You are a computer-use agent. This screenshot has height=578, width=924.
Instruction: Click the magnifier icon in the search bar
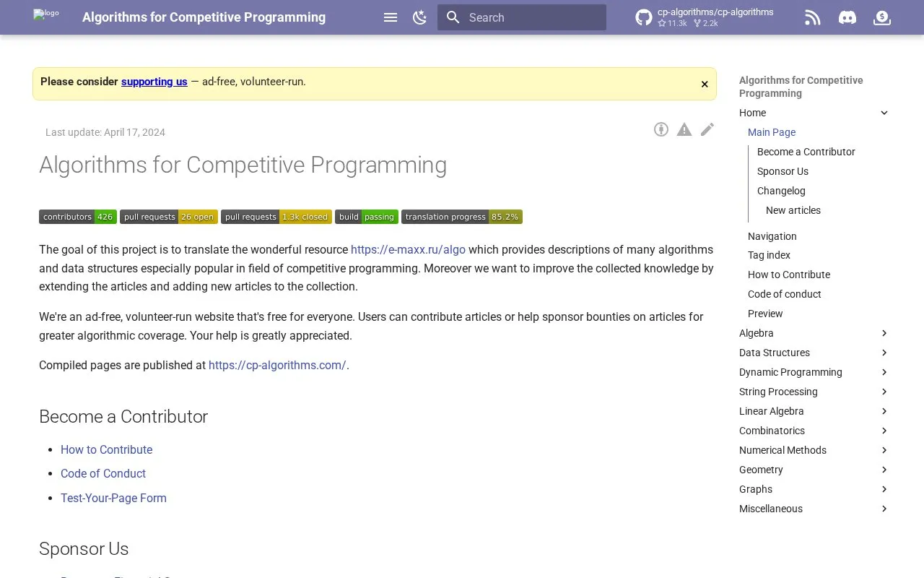(x=453, y=17)
